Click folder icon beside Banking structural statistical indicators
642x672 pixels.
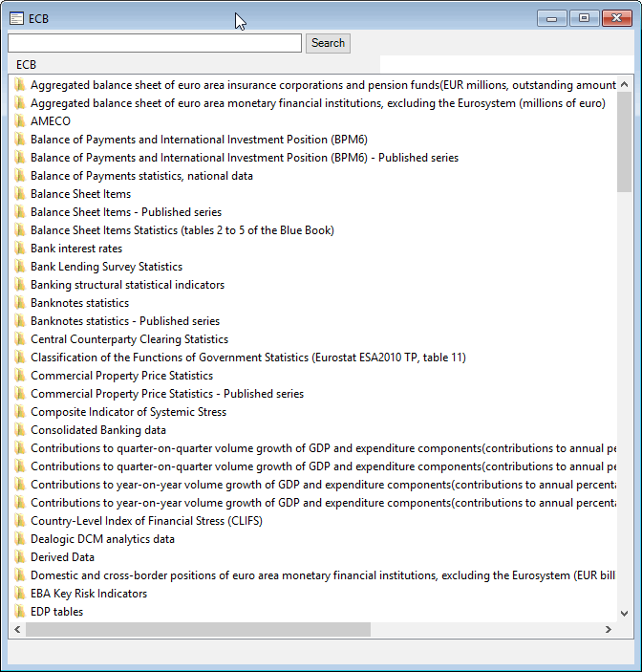click(x=20, y=285)
